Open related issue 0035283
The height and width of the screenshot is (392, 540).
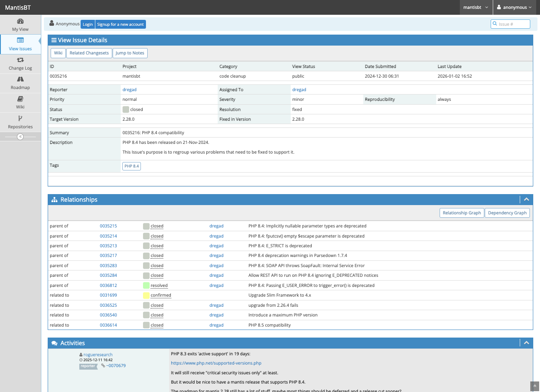(108, 266)
